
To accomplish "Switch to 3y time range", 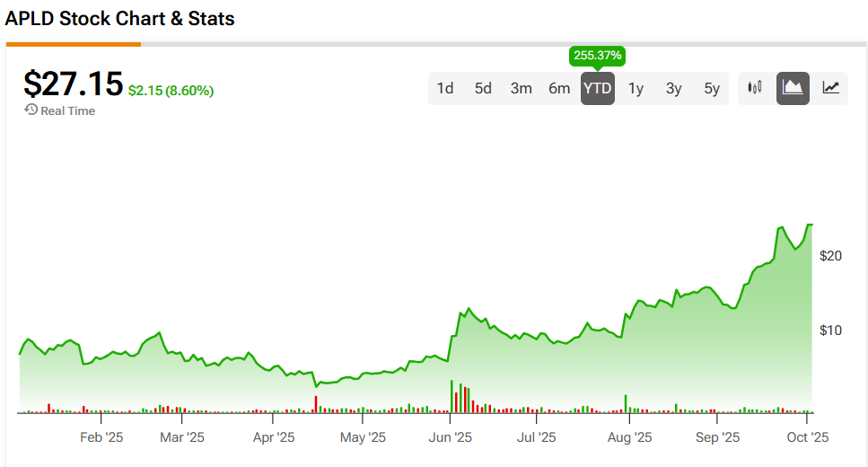I will click(x=674, y=88).
